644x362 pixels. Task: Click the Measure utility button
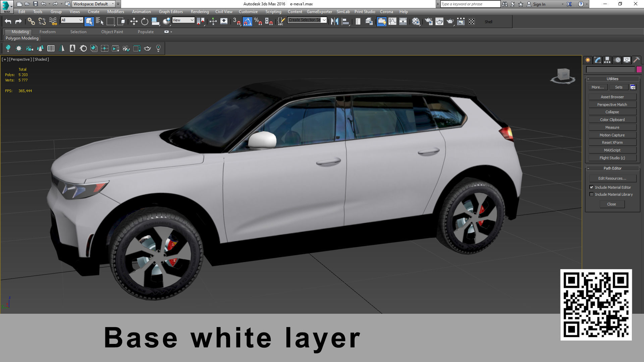(x=612, y=127)
